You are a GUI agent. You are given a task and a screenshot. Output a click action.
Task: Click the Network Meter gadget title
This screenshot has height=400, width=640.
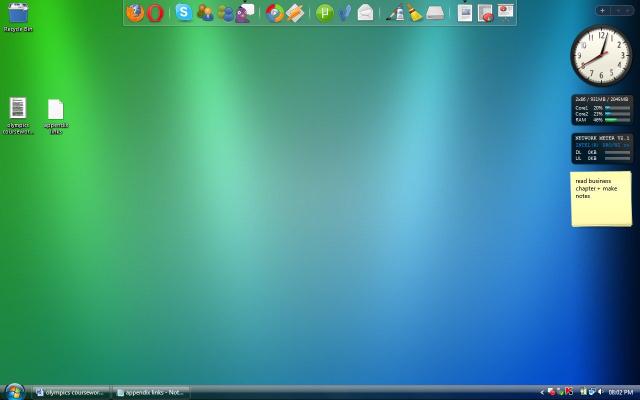(x=602, y=138)
